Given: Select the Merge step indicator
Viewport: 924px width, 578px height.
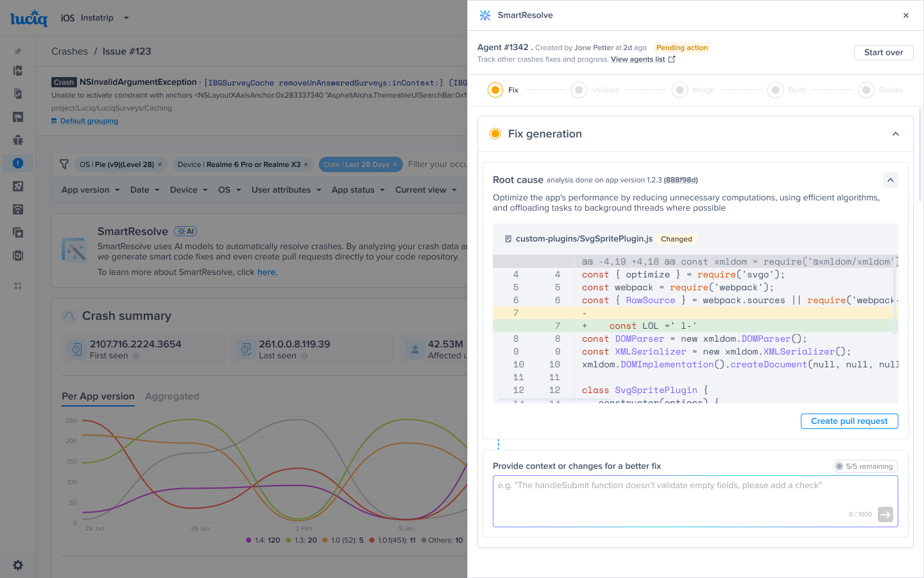Looking at the screenshot, I should coord(680,90).
